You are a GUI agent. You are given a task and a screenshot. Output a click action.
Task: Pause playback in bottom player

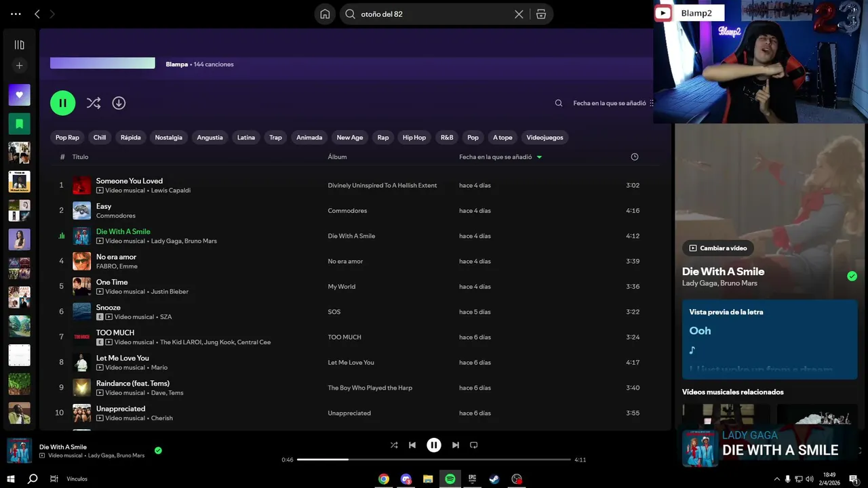[434, 445]
